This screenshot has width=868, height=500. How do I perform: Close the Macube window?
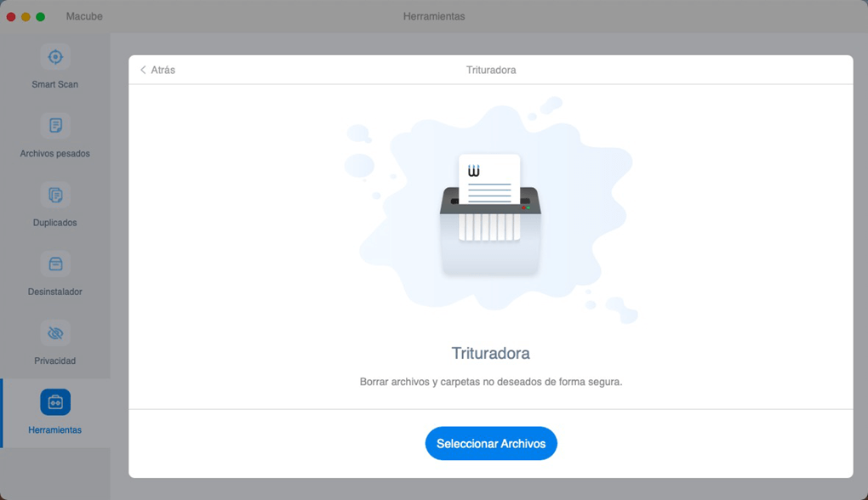(x=10, y=17)
